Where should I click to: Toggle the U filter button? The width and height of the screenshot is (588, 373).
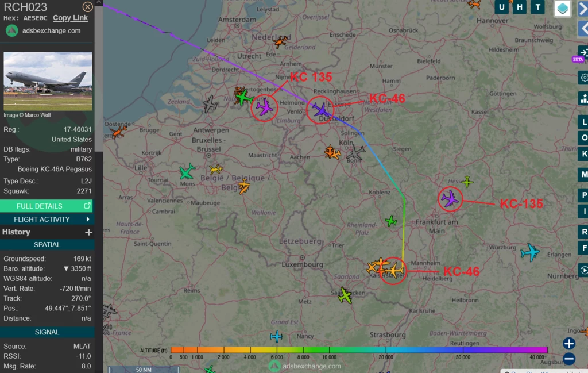point(501,7)
